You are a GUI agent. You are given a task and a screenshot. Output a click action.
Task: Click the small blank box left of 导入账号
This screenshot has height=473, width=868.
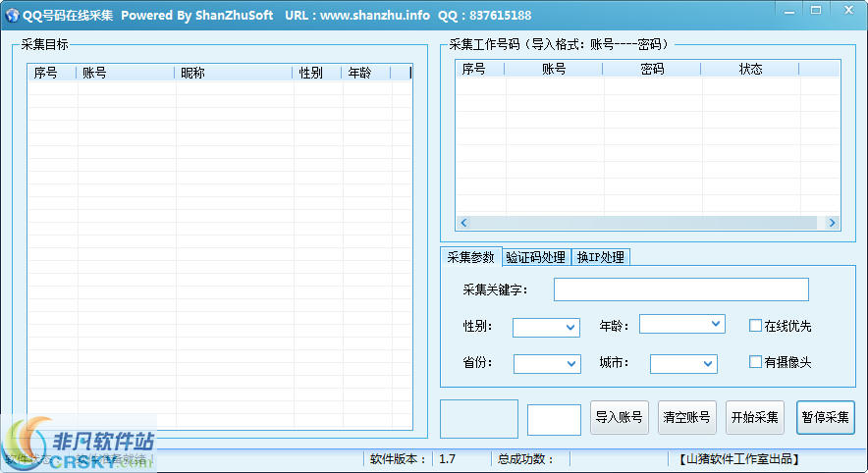click(x=554, y=420)
